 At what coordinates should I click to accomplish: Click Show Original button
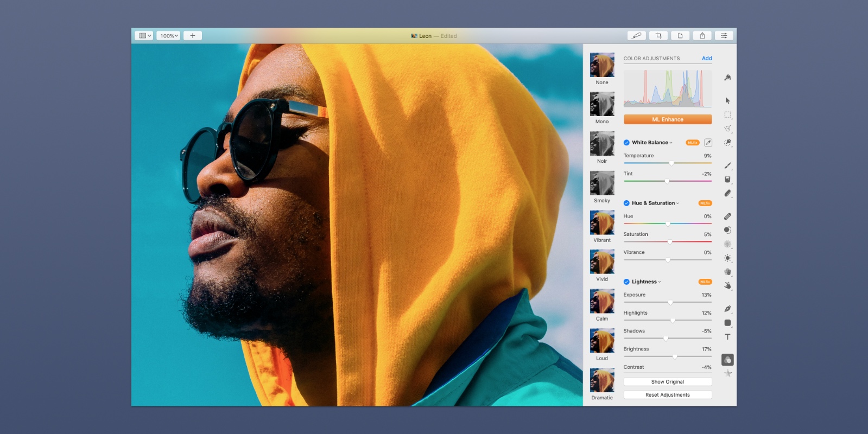pos(667,382)
